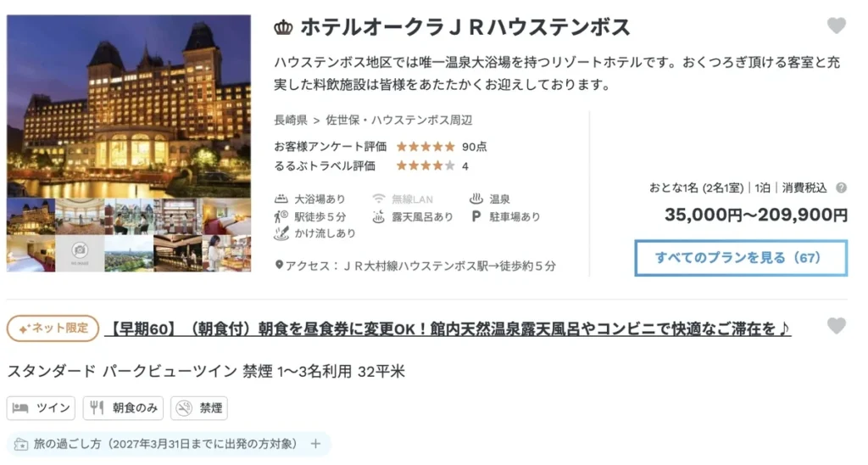Click the 温泉 hot spring icon
Viewport: 868px width, 465px height.
coord(476,199)
